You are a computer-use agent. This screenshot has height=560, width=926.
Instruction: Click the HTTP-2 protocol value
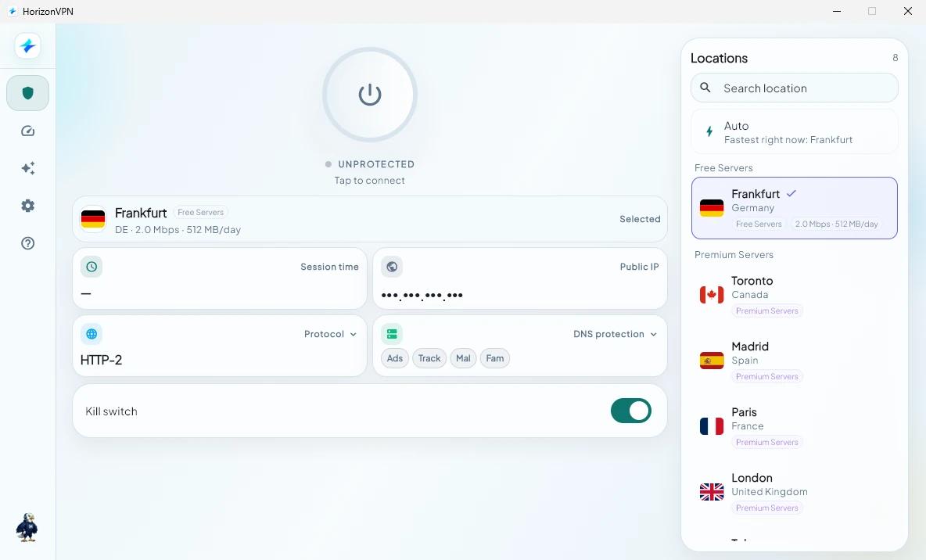[x=101, y=360]
